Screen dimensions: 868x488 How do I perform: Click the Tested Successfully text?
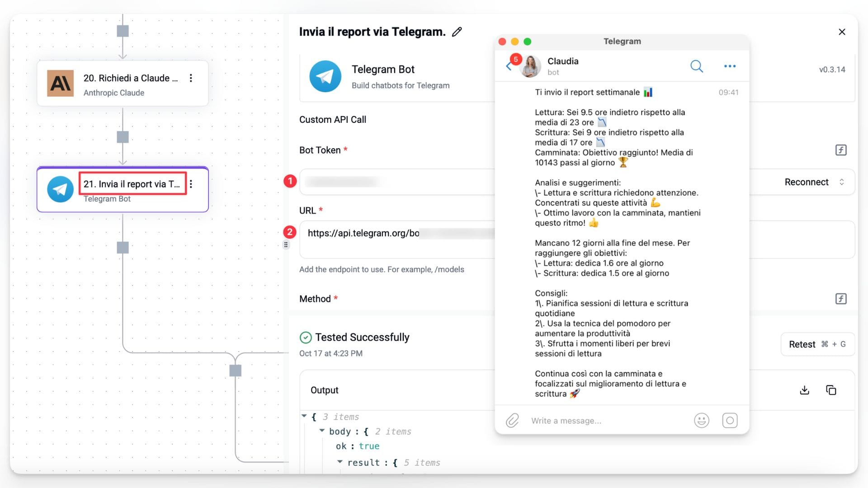362,337
